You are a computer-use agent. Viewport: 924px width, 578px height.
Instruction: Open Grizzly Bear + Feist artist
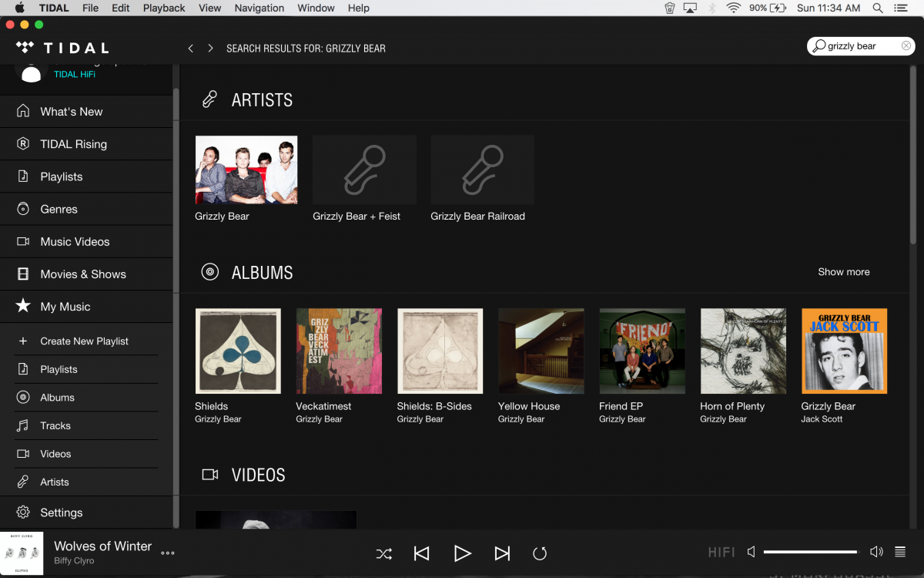364,170
